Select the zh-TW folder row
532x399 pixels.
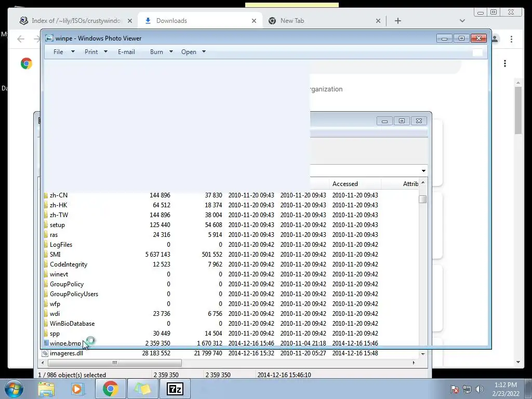[231, 215]
